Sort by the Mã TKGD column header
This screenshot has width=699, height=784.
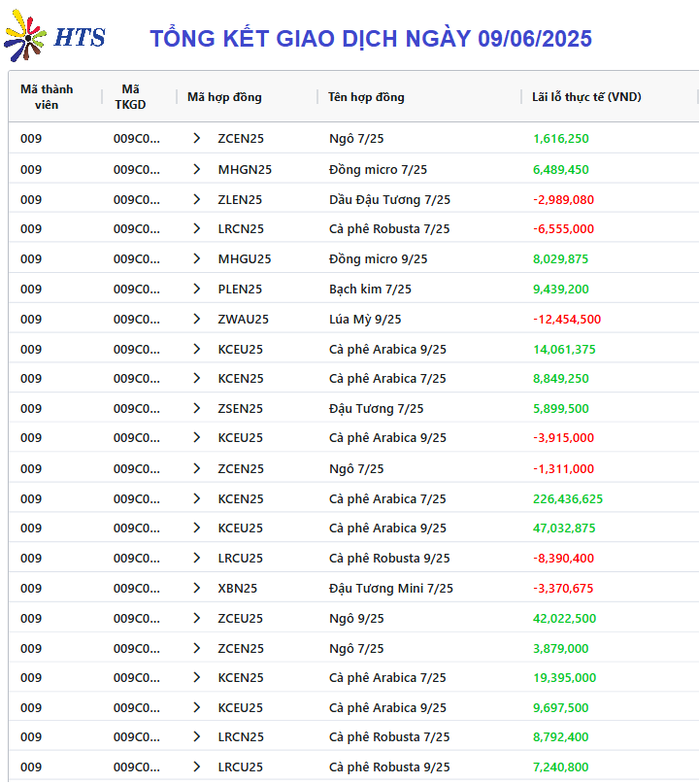pyautogui.click(x=130, y=97)
